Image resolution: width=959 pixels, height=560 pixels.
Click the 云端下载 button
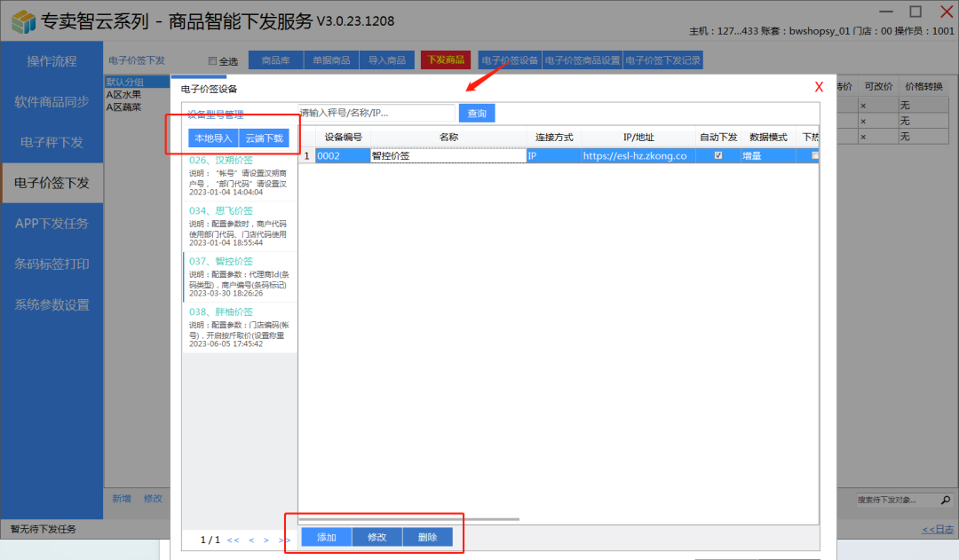point(264,138)
